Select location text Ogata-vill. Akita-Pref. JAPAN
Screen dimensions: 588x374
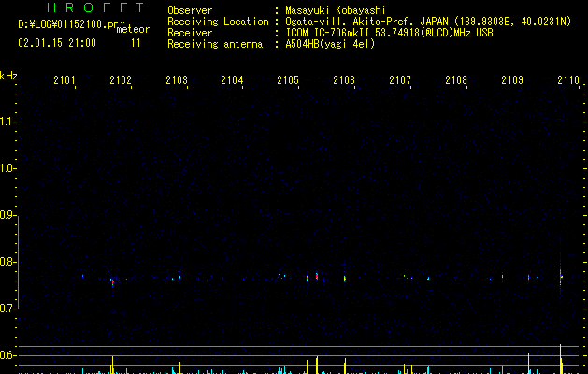tap(366, 22)
